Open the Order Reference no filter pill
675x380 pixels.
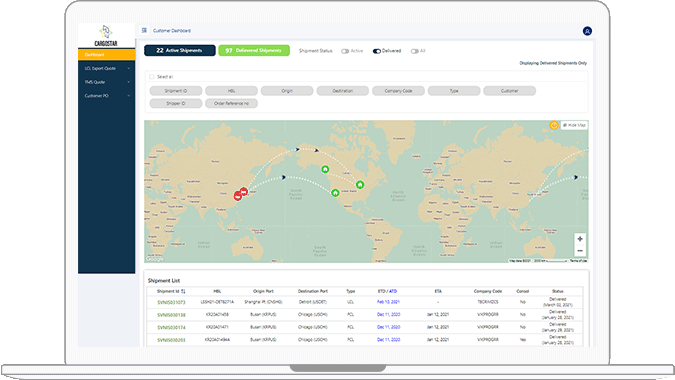pyautogui.click(x=231, y=103)
